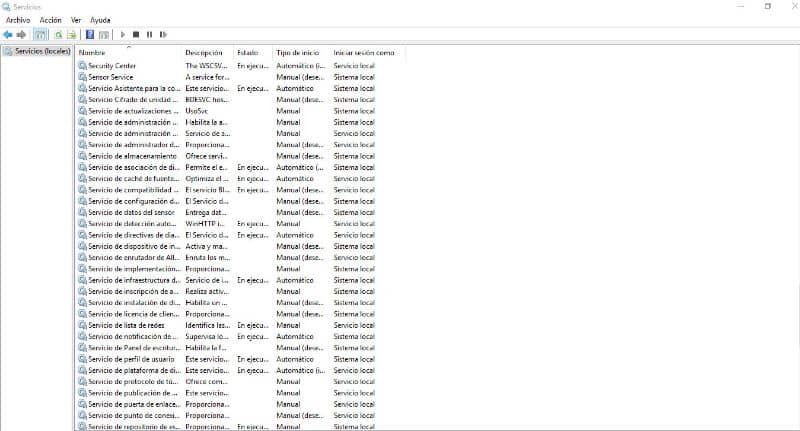Click the BDESVC hos... description cell
Screen dimensions: 800x431
coord(207,99)
